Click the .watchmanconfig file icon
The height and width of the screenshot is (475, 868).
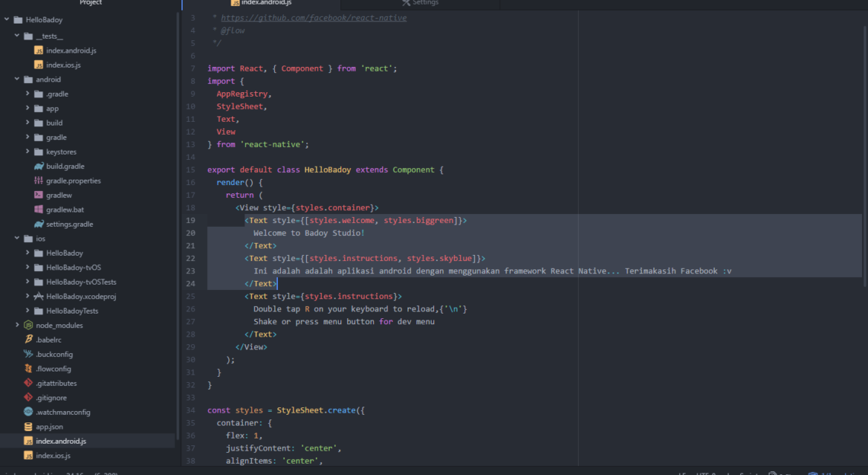tap(28, 412)
